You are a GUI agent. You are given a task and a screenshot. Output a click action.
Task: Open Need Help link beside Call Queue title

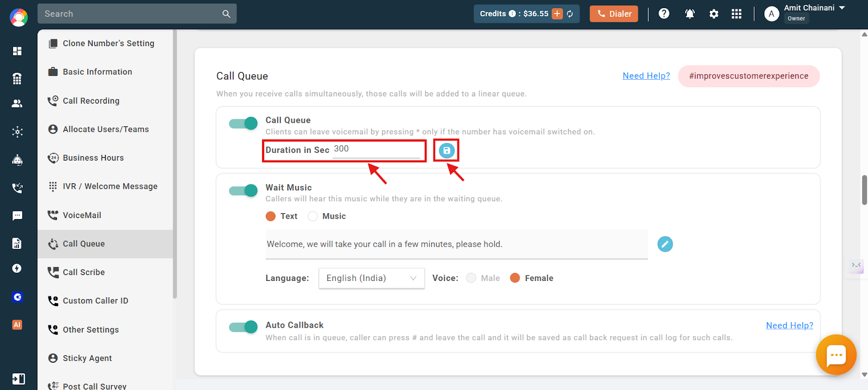click(646, 76)
